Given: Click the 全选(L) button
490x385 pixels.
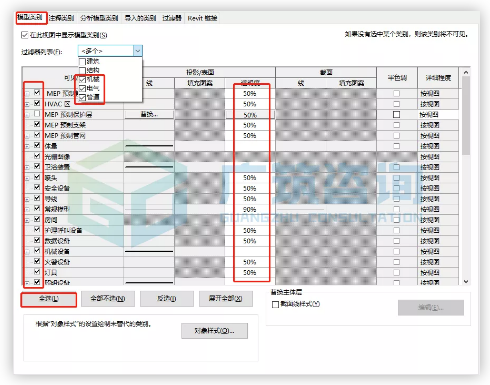Looking at the screenshot, I should tap(49, 299).
